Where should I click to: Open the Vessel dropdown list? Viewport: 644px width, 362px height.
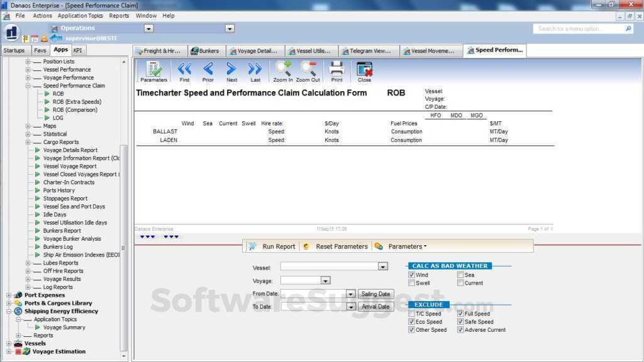(x=382, y=266)
